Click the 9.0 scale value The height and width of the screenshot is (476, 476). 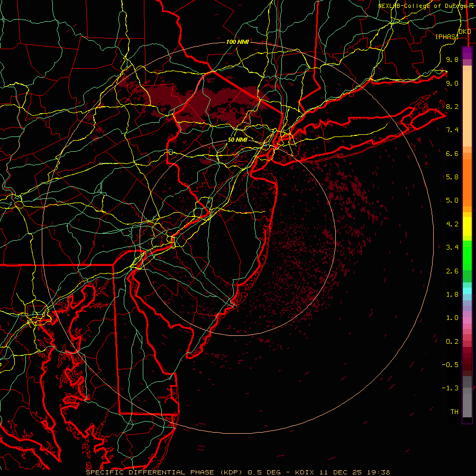(452, 83)
